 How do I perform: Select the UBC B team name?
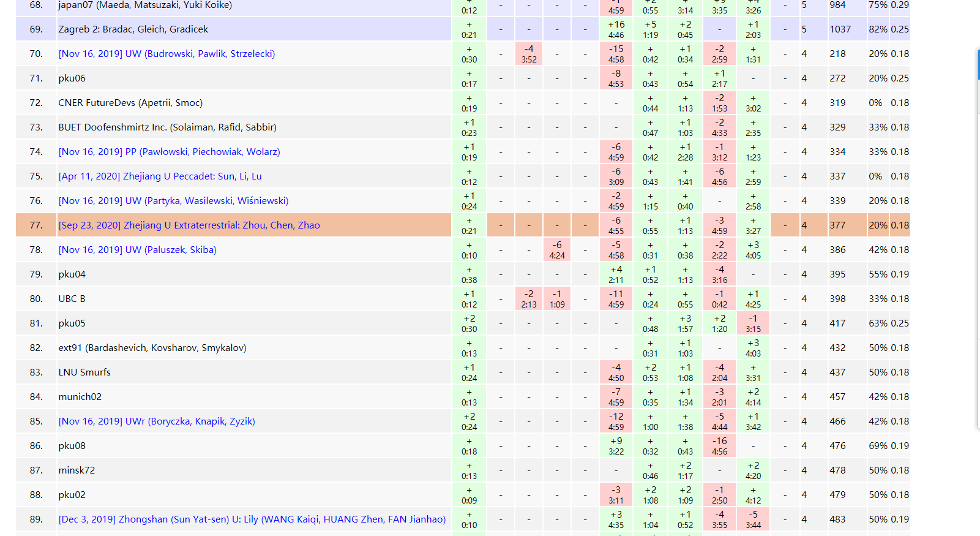(x=72, y=299)
